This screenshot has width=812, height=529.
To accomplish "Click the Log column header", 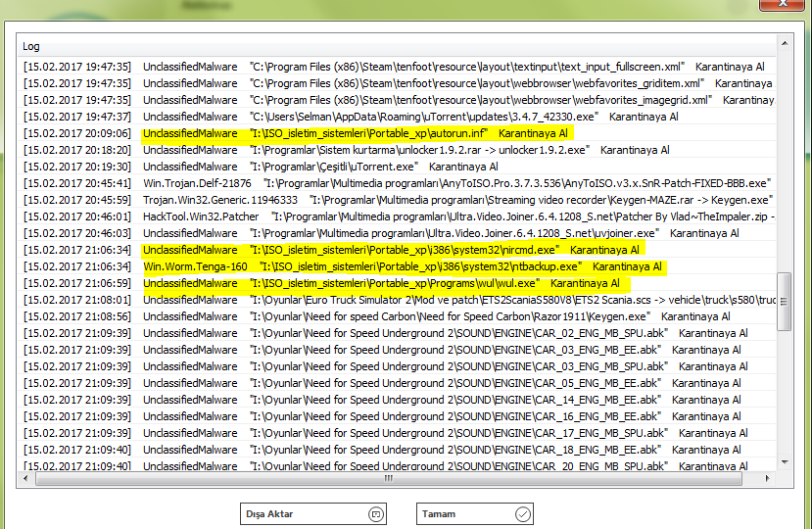I will [398, 46].
